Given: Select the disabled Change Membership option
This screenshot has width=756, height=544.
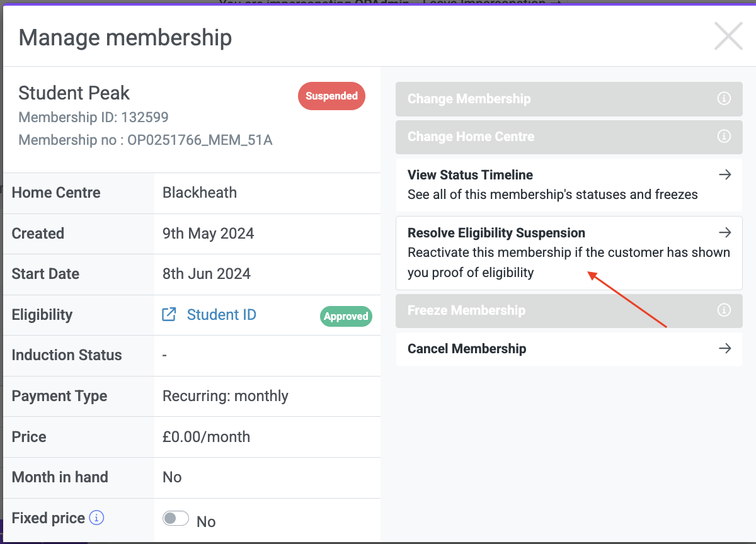Looking at the screenshot, I should tap(569, 99).
